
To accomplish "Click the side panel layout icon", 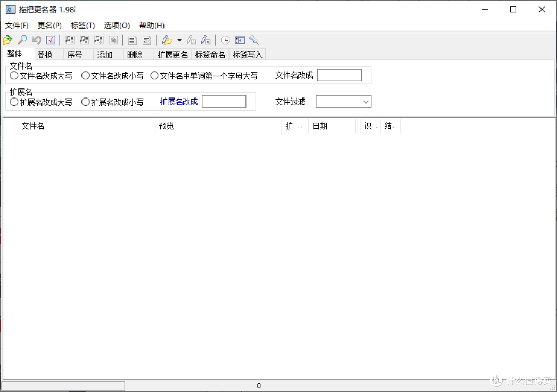I will [240, 40].
